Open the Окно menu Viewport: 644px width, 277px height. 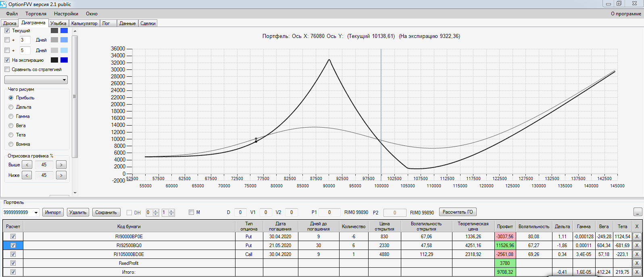(92, 14)
